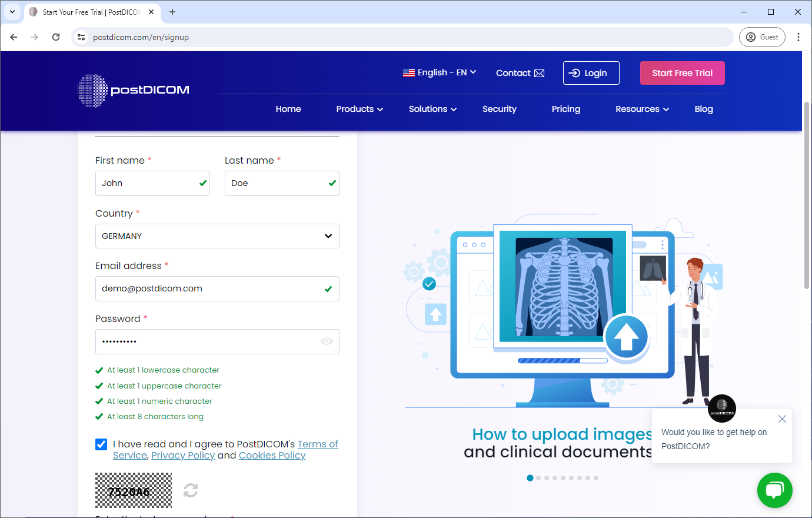Image resolution: width=812 pixels, height=518 pixels.
Task: Toggle password visibility with the eye icon
Action: click(x=327, y=341)
